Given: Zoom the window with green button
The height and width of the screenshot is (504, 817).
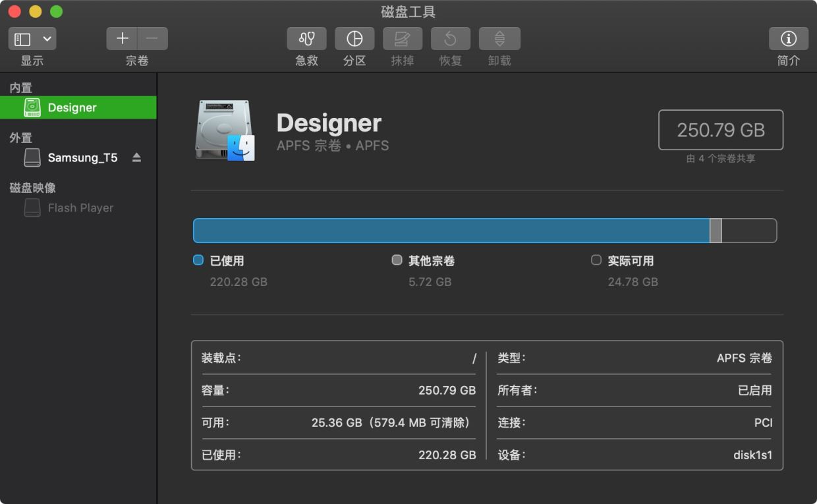Looking at the screenshot, I should [x=57, y=11].
